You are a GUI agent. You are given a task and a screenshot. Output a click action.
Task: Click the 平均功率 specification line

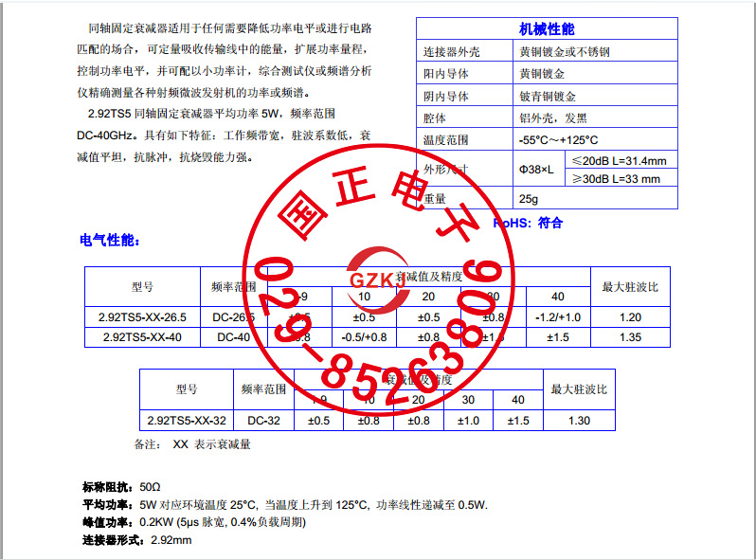285,505
